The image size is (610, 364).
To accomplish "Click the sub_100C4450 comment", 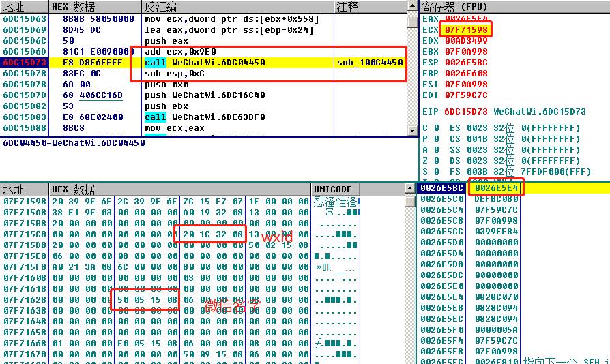I will click(x=370, y=63).
